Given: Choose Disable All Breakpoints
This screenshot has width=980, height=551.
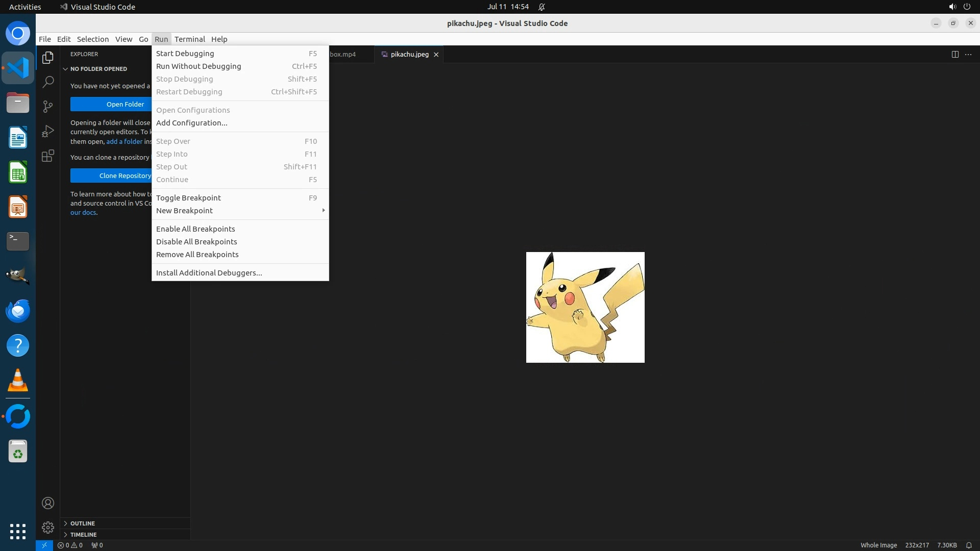Looking at the screenshot, I should (197, 242).
